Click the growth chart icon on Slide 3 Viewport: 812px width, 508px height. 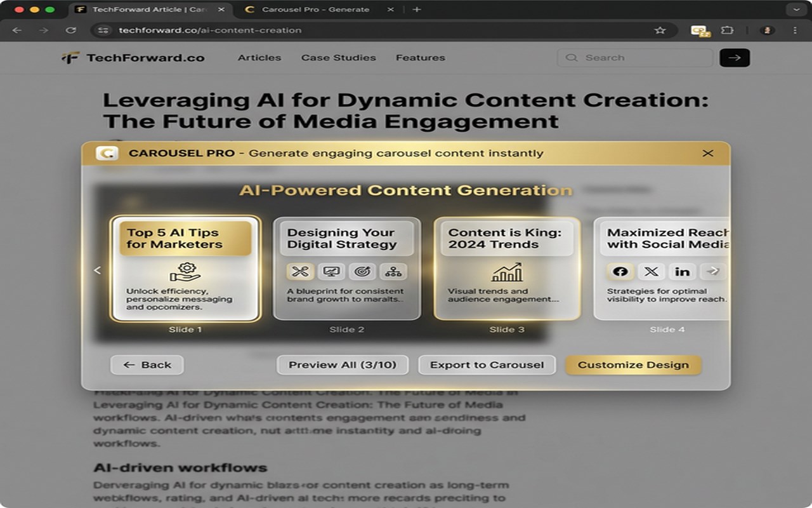point(507,272)
